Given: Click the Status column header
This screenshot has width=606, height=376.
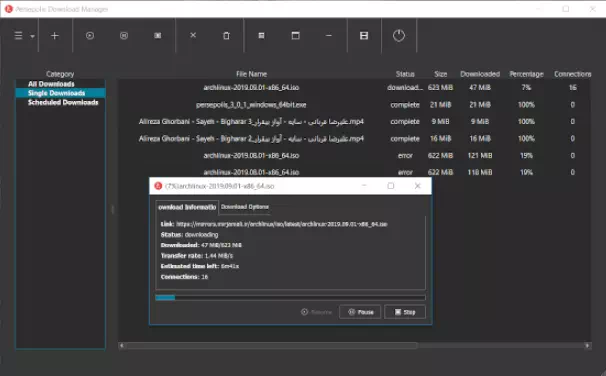Looking at the screenshot, I should 405,74.
